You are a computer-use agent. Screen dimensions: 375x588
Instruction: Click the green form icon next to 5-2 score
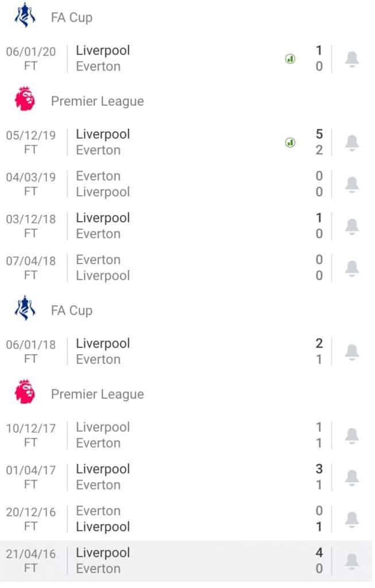(x=291, y=142)
